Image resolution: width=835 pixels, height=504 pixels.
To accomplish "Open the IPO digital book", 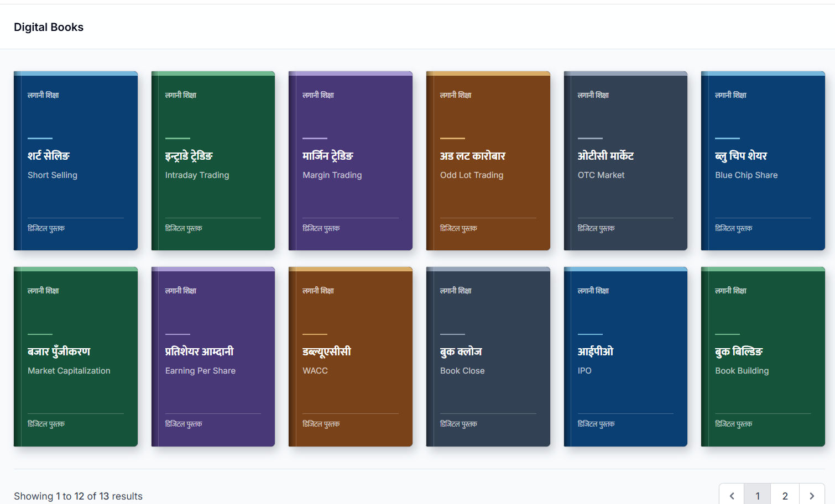I will click(625, 357).
